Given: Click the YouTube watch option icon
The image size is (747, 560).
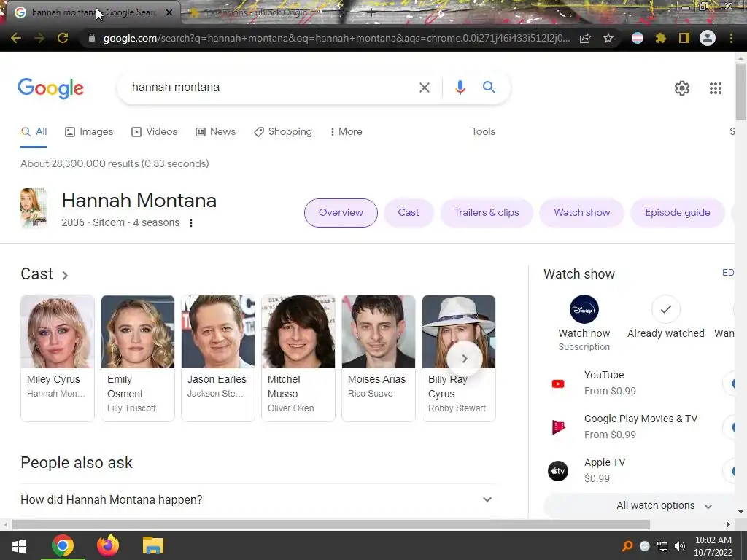Looking at the screenshot, I should [x=558, y=384].
